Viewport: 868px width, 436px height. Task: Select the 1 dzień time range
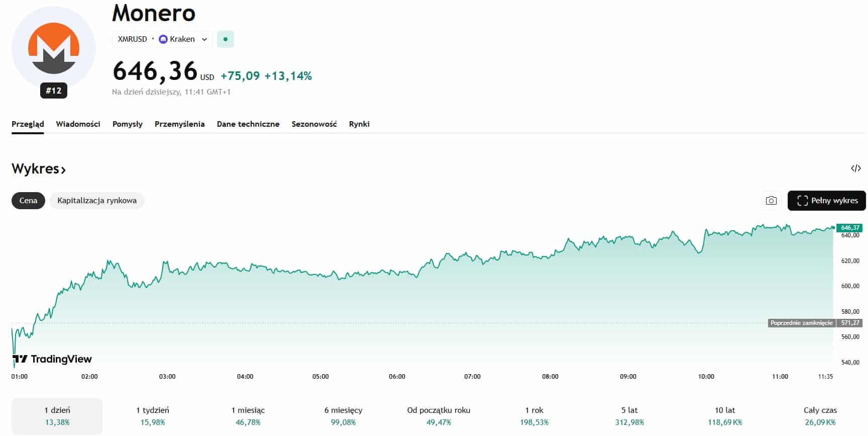click(57, 416)
